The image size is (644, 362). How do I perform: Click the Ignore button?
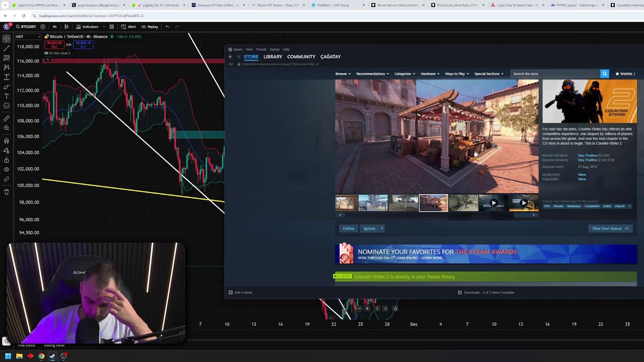click(x=369, y=228)
